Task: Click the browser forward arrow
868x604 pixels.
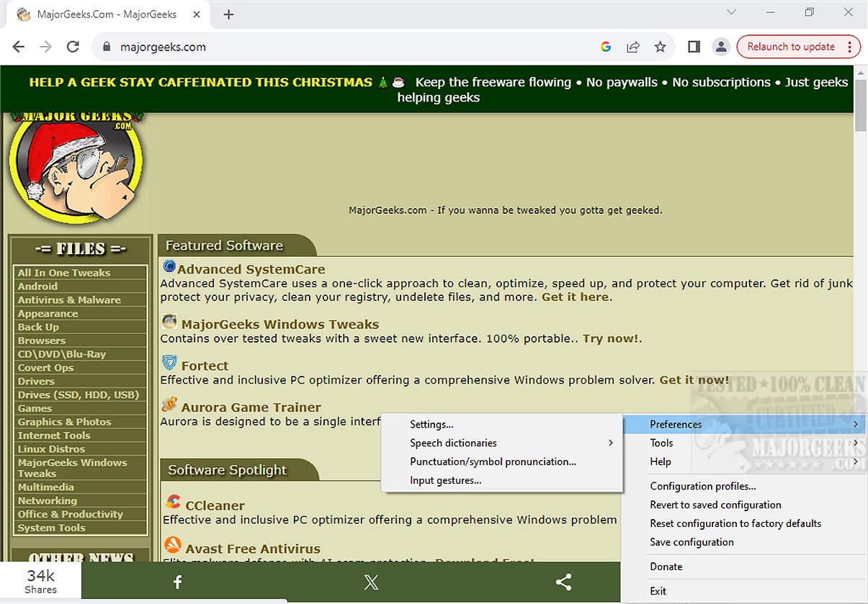Action: tap(45, 47)
